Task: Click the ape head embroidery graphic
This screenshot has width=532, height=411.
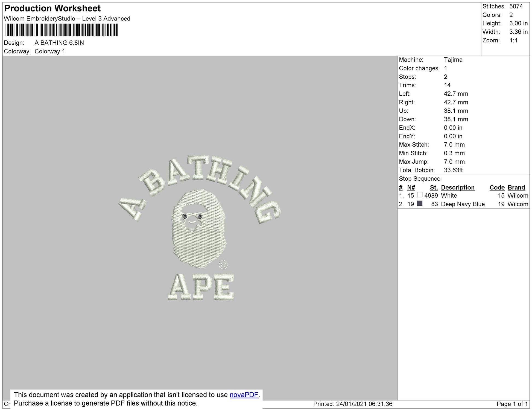Action: coord(199,238)
